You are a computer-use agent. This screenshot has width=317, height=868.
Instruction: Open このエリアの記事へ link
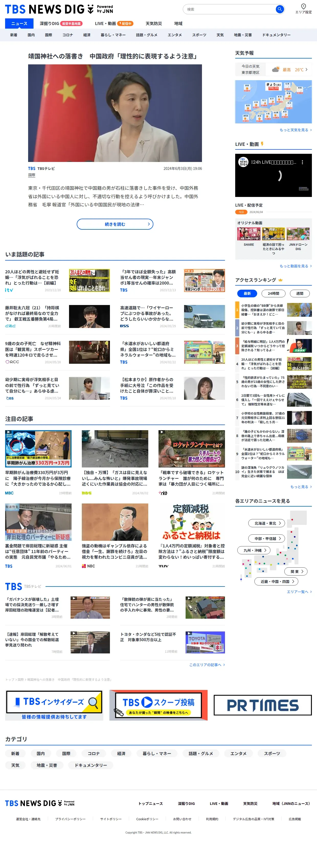pyautogui.click(x=207, y=664)
